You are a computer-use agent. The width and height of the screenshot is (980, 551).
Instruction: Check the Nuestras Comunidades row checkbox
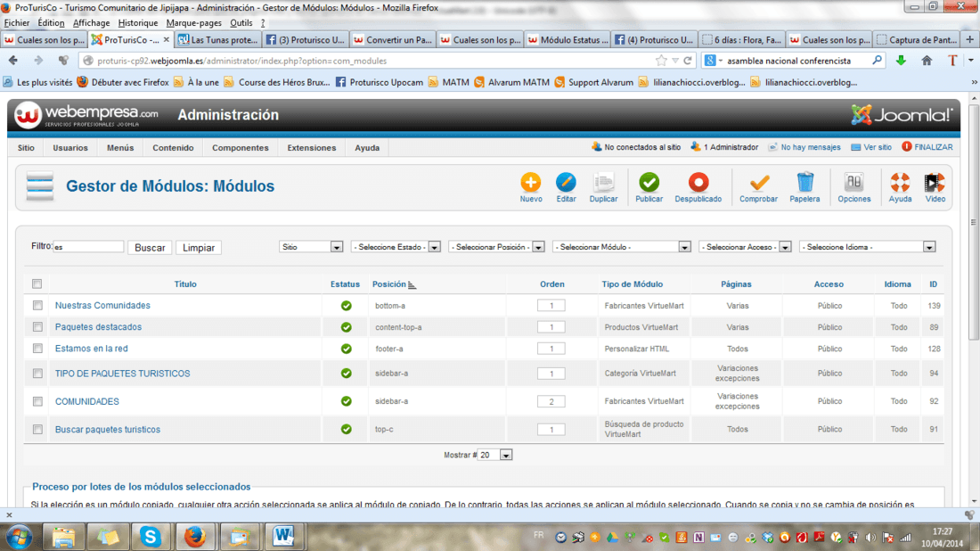click(x=37, y=305)
